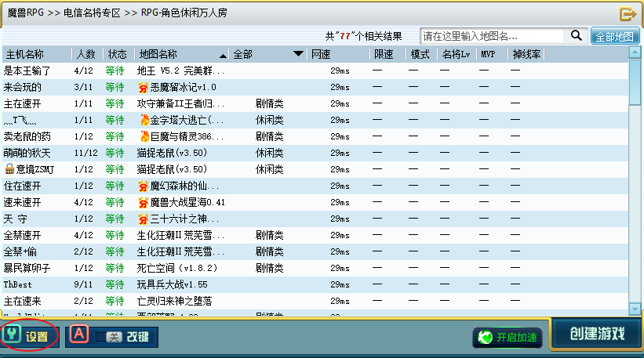Toggle the 改键 on/off switch

108,337
